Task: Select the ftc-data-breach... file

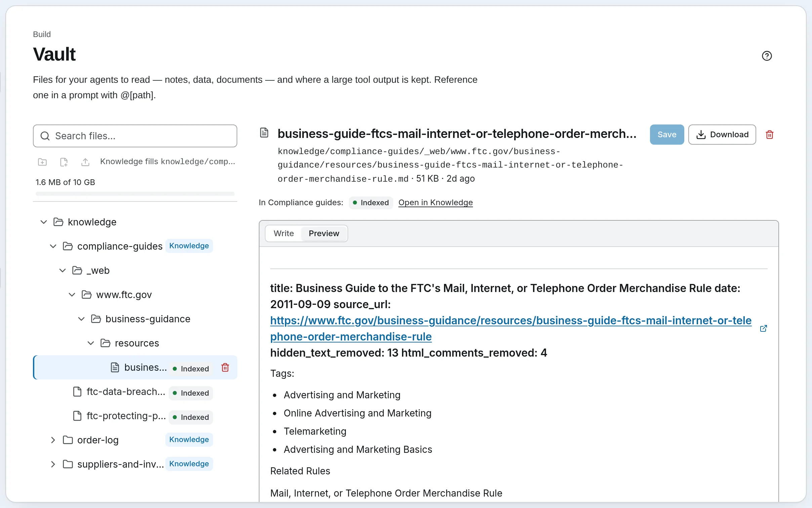Action: 135,392
